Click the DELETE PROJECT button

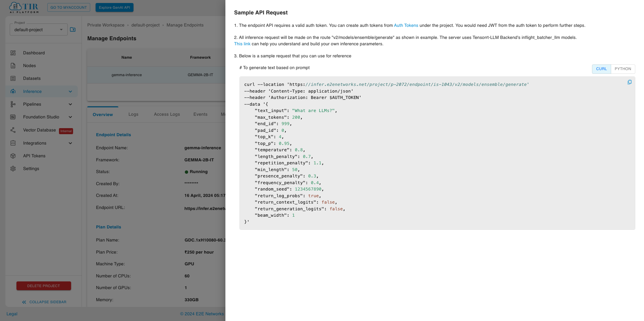(44, 286)
